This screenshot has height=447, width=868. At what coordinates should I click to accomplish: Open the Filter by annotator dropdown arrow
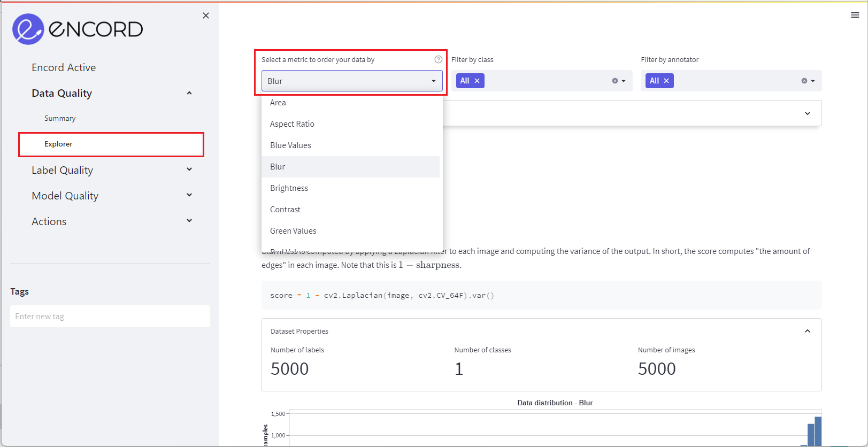click(813, 81)
